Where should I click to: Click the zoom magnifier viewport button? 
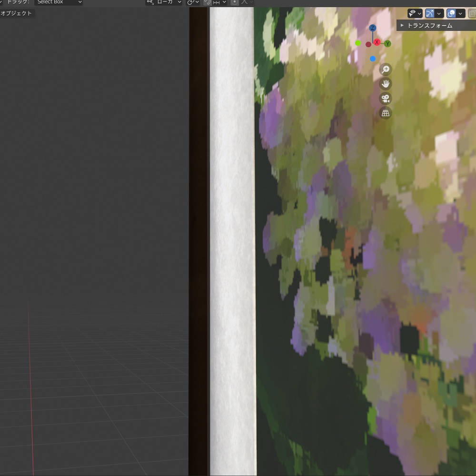pyautogui.click(x=386, y=69)
